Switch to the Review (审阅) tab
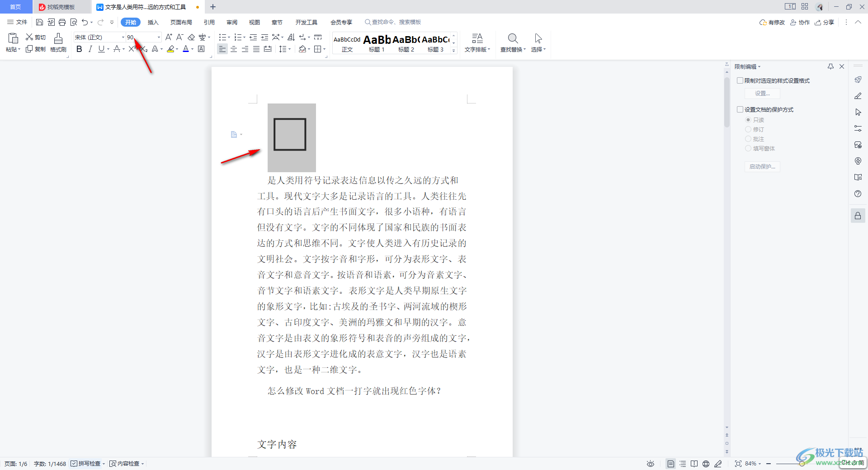 pos(232,22)
